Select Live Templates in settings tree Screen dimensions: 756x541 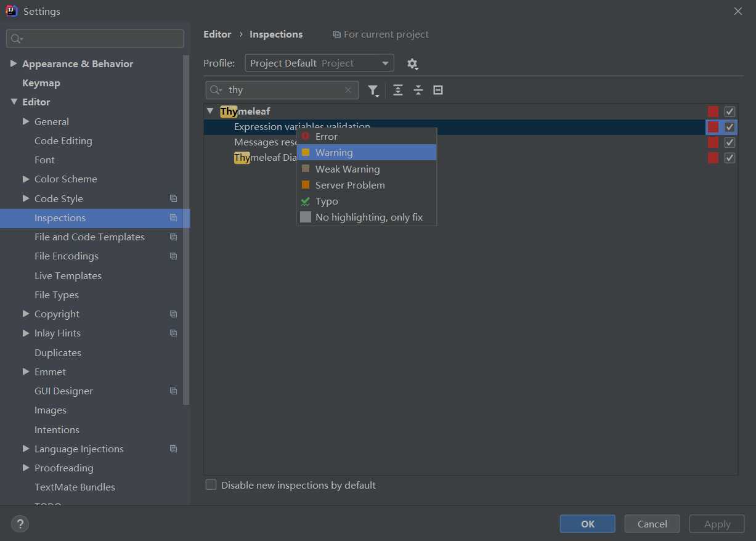68,275
